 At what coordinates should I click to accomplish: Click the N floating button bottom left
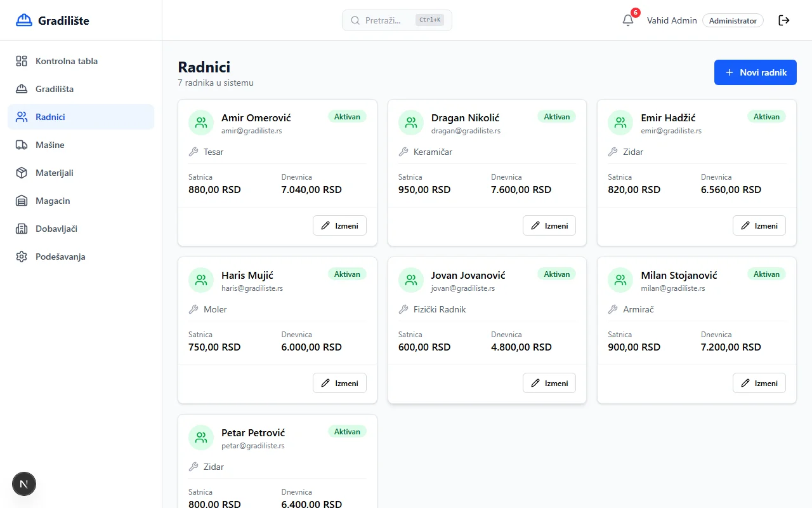[x=24, y=484]
